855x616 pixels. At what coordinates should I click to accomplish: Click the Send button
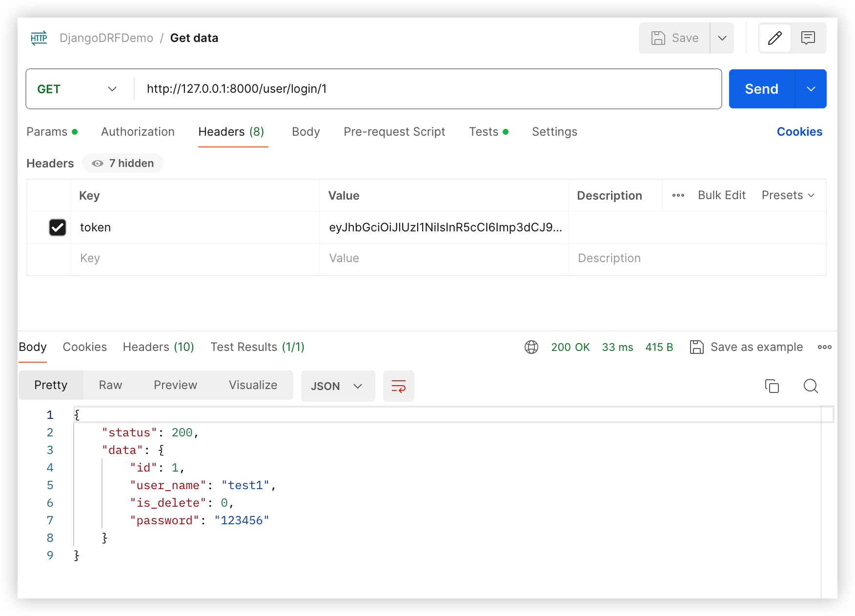(761, 89)
